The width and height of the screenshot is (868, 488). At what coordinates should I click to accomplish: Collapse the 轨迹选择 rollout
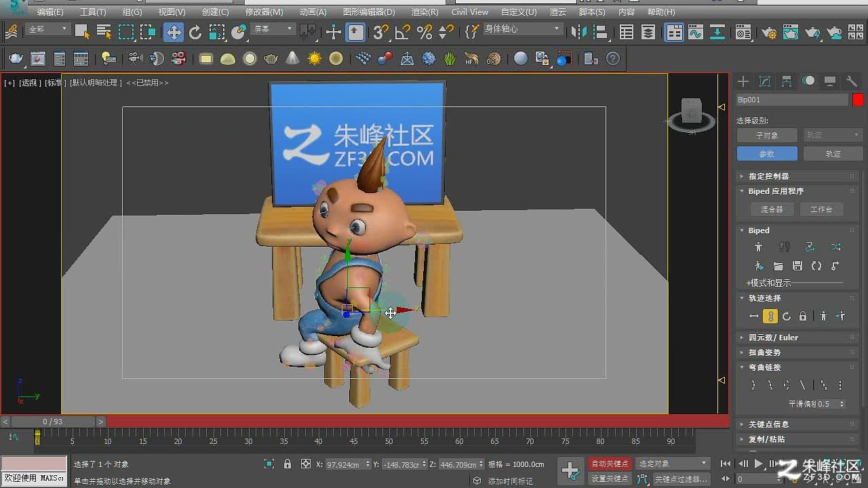click(797, 298)
